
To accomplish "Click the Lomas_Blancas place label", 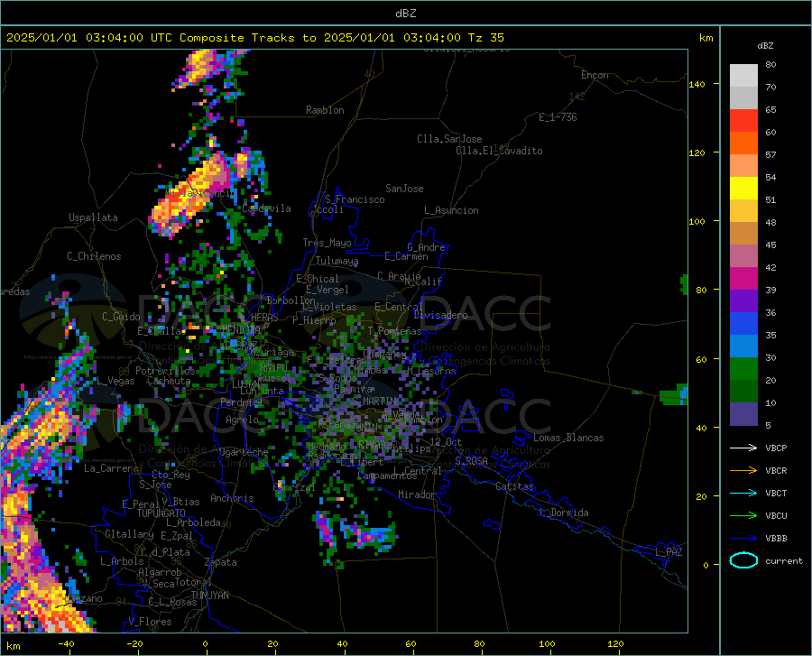I will [x=568, y=438].
